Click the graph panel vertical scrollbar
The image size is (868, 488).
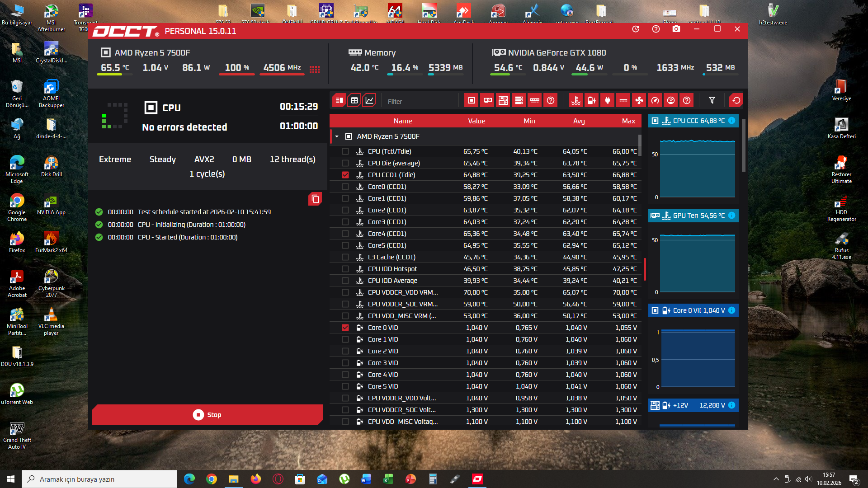point(744,145)
